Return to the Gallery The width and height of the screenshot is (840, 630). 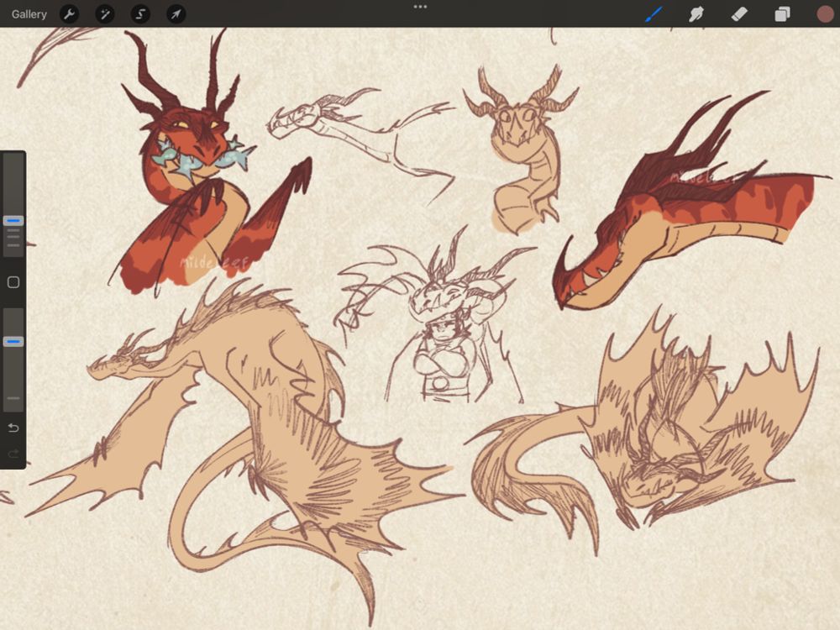tap(29, 14)
